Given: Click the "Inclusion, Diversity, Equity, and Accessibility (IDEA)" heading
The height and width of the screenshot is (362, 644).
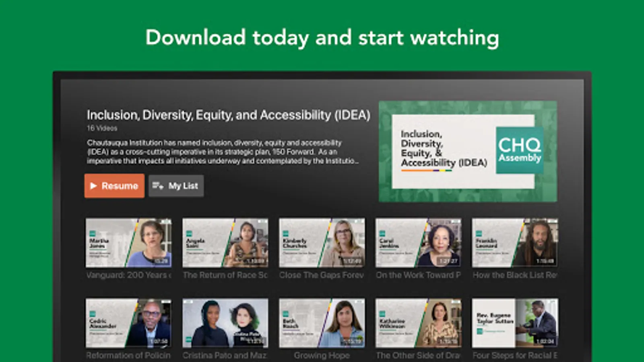Looking at the screenshot, I should click(x=228, y=115).
